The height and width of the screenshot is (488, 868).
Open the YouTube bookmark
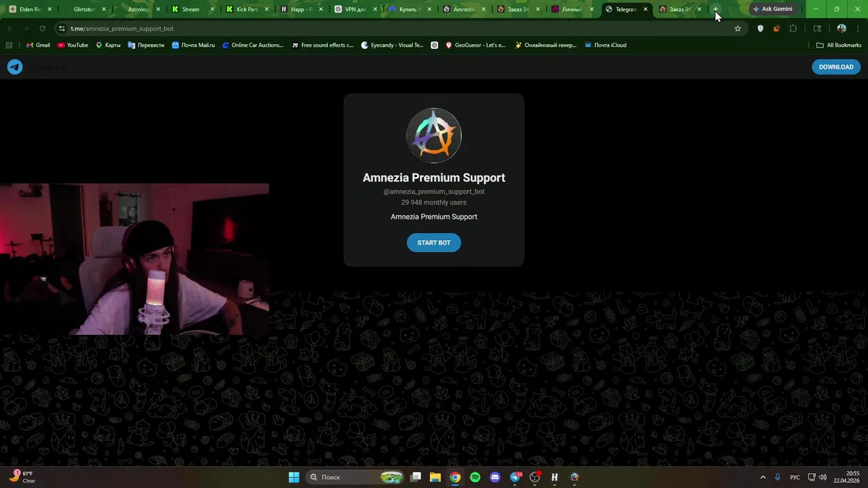tap(73, 45)
